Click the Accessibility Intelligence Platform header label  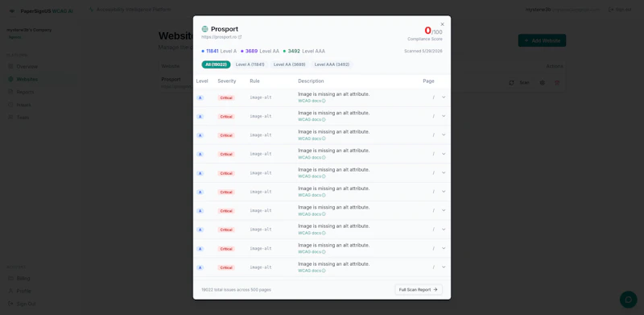coord(130,9)
